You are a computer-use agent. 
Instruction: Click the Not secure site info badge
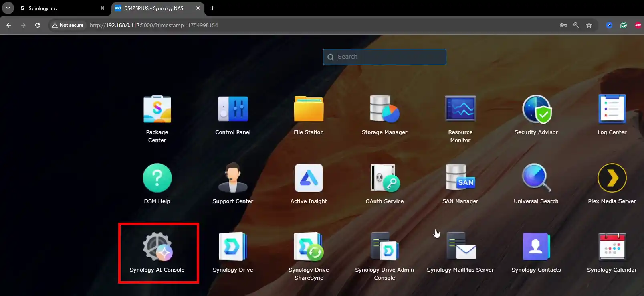pyautogui.click(x=68, y=25)
